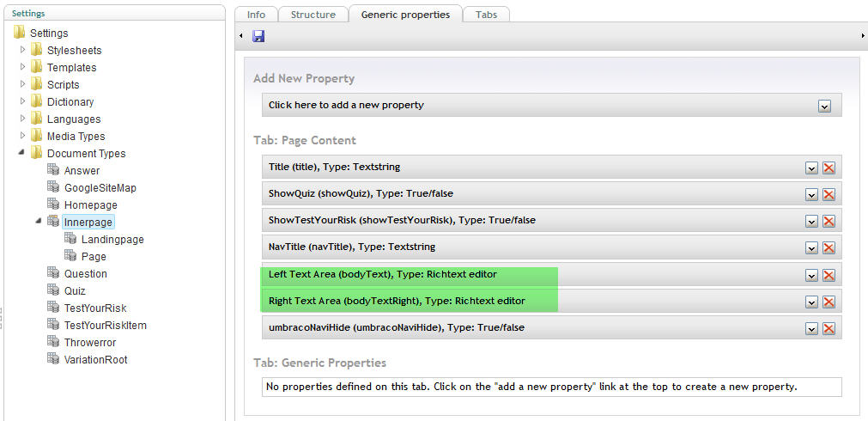The width and height of the screenshot is (868, 421).
Task: Click the Quiz document type icon
Action: click(53, 290)
